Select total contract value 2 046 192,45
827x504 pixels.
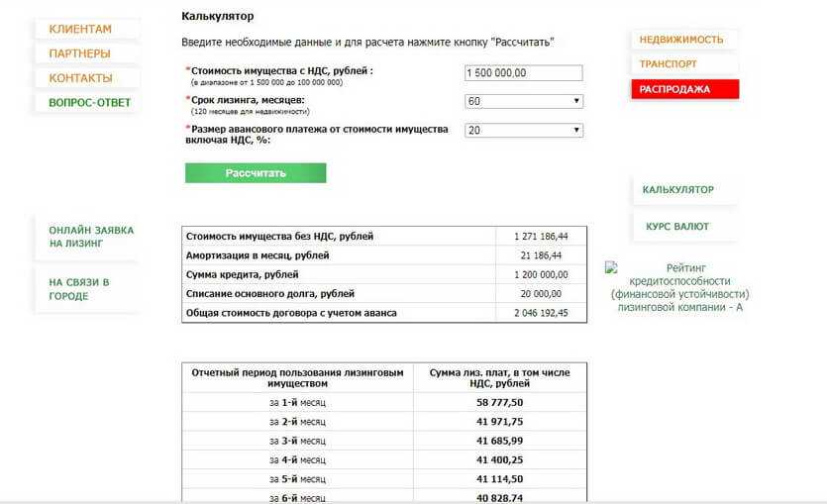pos(541,313)
